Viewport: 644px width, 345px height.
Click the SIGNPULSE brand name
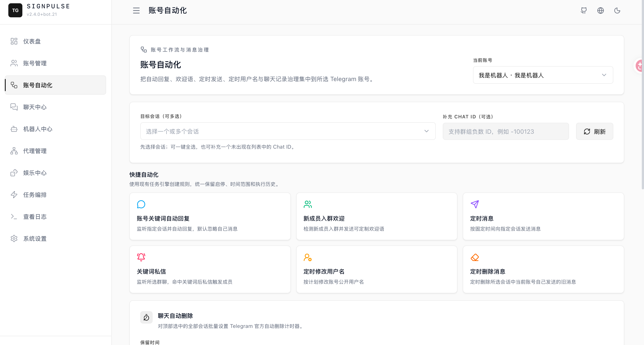pos(48,6)
